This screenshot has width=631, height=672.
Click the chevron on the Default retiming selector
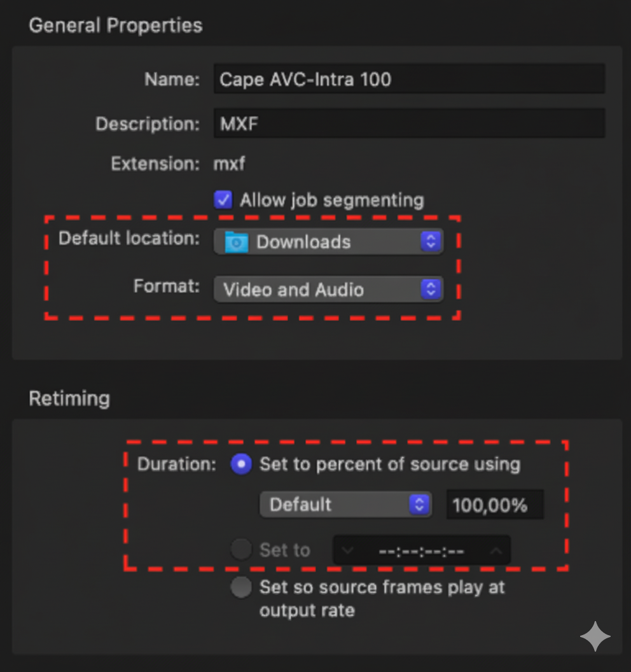419,504
